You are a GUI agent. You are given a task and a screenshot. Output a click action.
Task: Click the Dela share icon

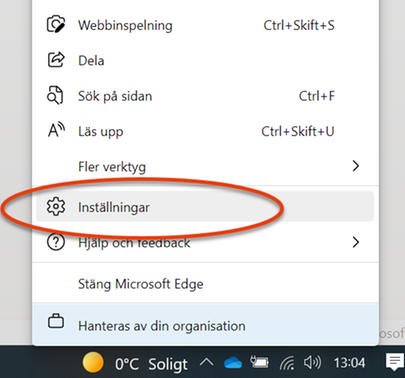tap(56, 60)
